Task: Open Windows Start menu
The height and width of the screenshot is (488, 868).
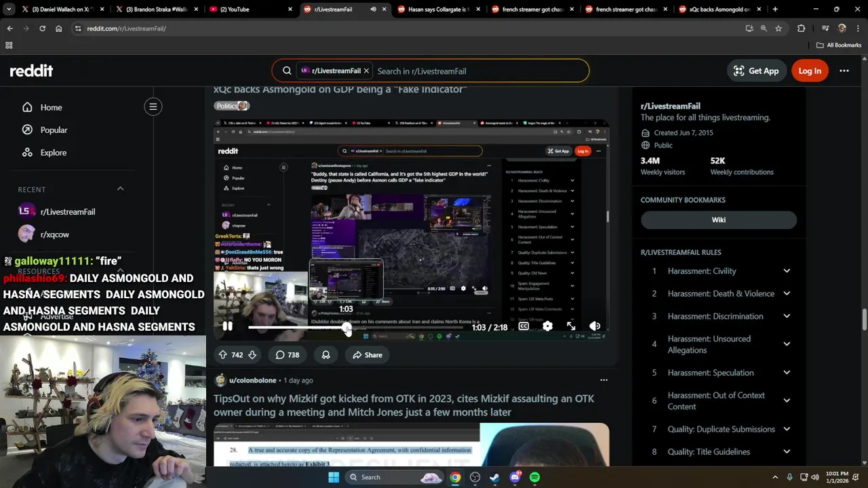Action: tap(334, 477)
